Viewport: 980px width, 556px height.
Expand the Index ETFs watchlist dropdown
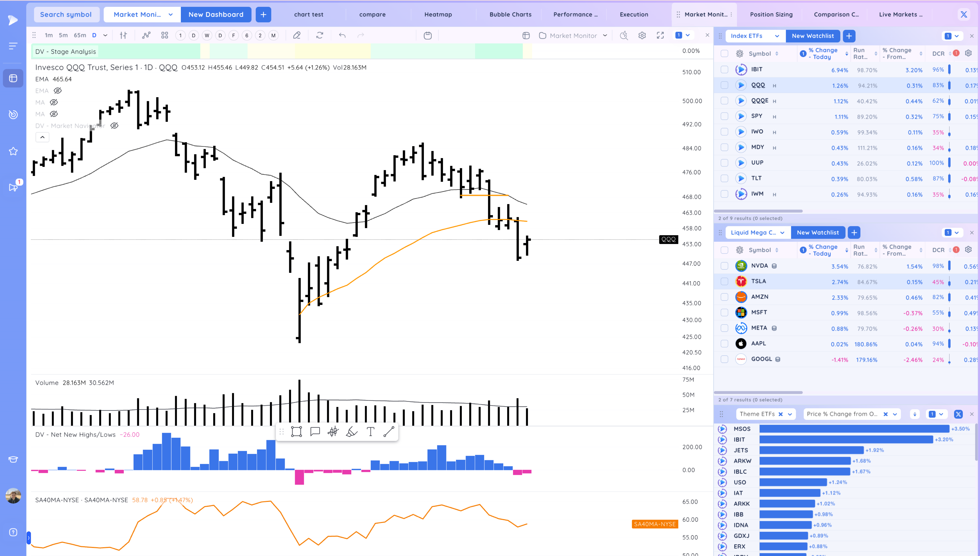click(x=777, y=36)
